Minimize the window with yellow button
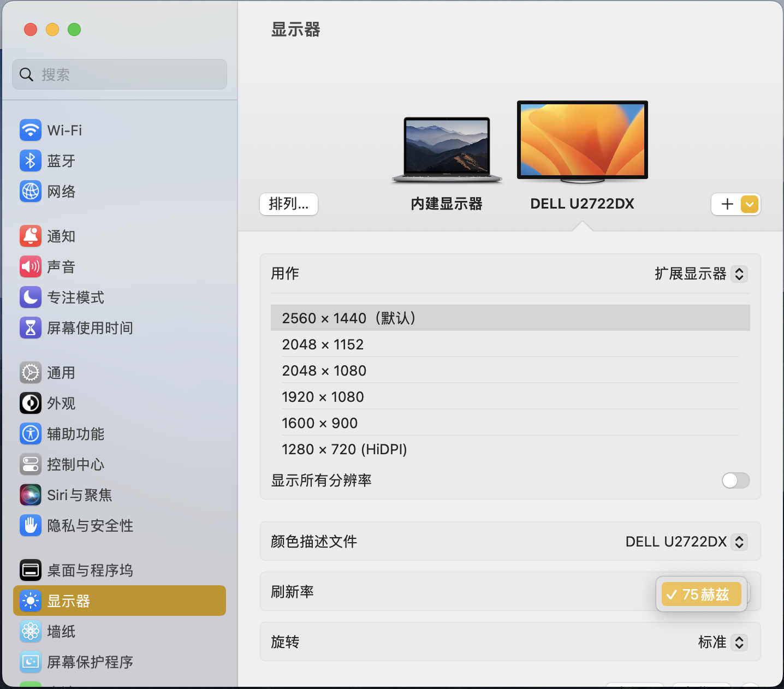 click(52, 29)
